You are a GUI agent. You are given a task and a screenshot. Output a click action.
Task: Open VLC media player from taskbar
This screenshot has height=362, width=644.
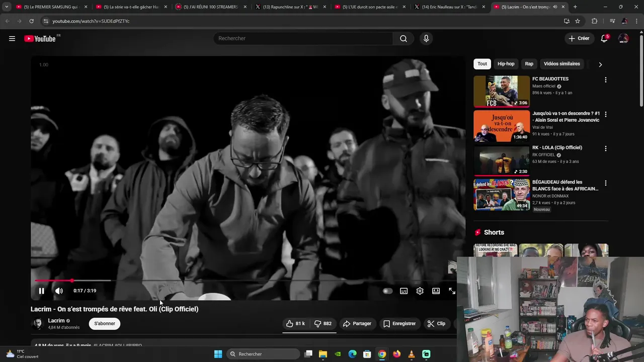click(x=412, y=354)
